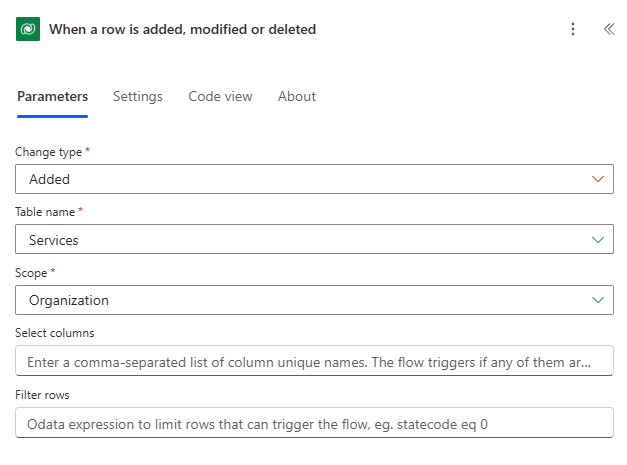The height and width of the screenshot is (465, 627).
Task: Open the About tab
Action: 296,96
